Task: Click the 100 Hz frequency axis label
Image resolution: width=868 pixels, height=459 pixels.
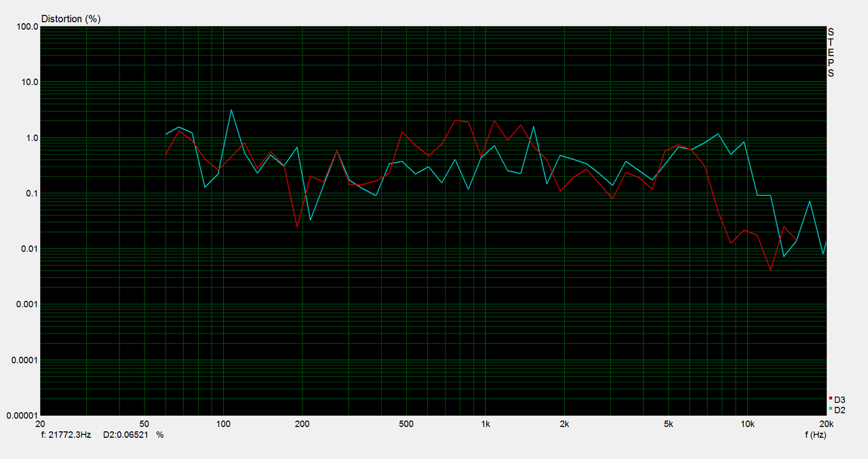Action: (223, 424)
